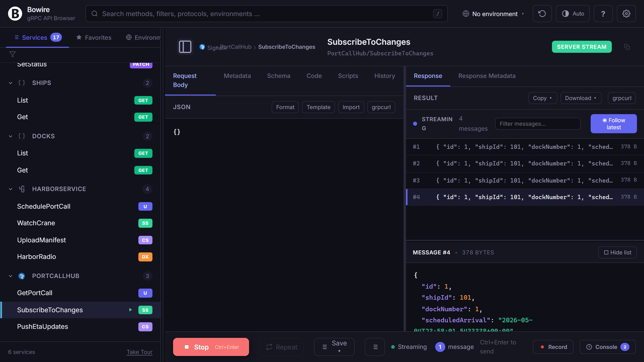Click the filter funnel icon in sidebar
This screenshot has height=362, width=644.
13,54
